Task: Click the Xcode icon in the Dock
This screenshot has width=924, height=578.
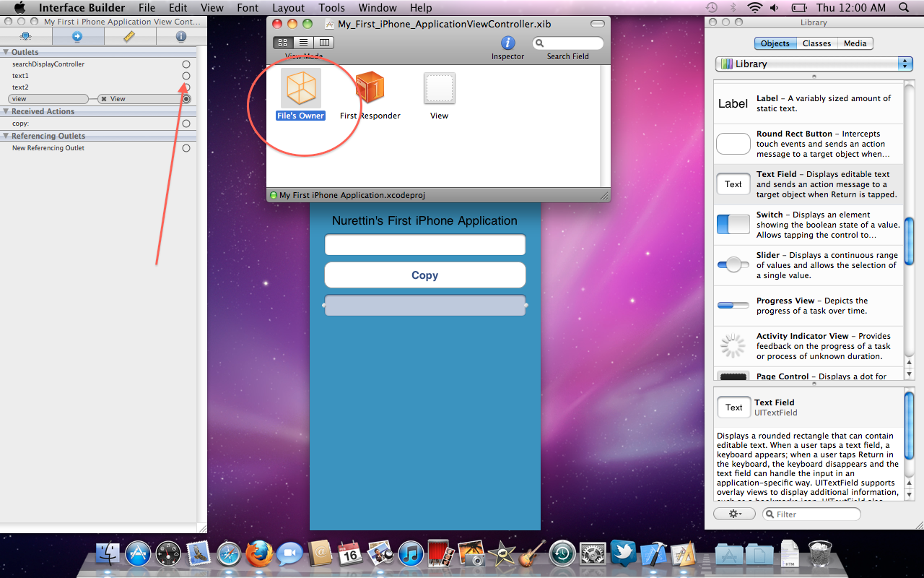Action: coord(653,554)
